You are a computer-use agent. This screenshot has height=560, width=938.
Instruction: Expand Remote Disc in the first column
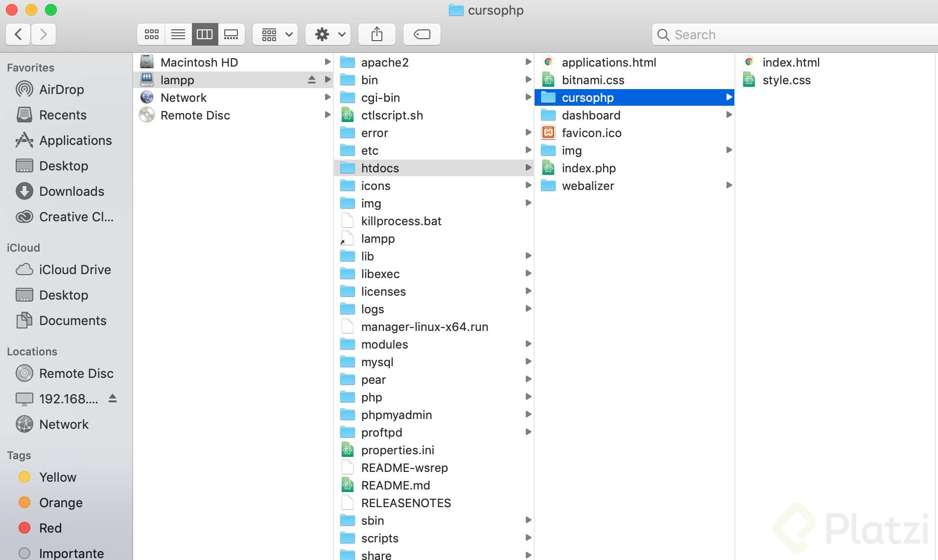point(328,115)
